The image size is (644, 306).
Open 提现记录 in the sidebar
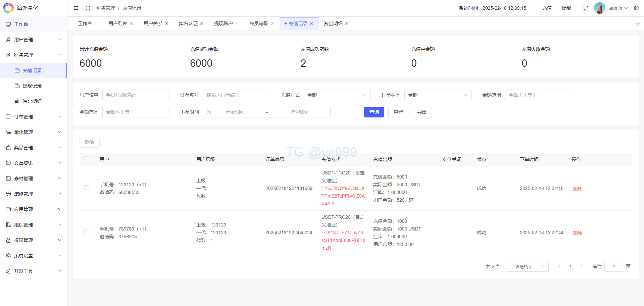[32, 86]
